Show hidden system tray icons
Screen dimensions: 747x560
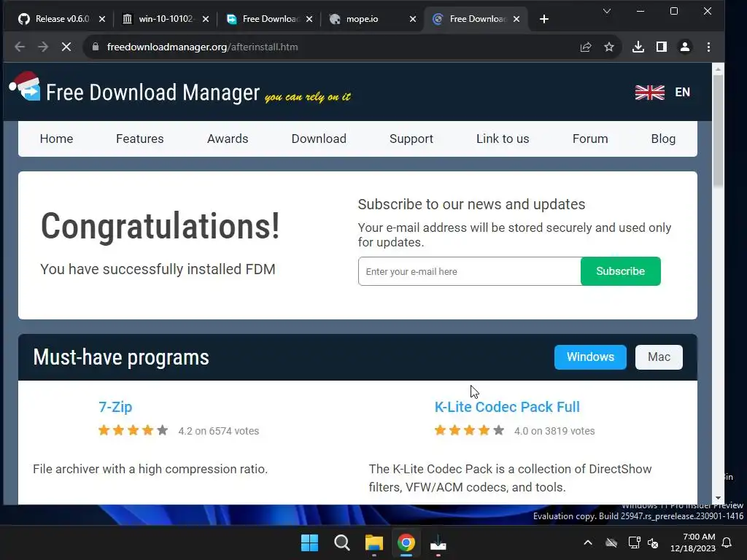588,542
